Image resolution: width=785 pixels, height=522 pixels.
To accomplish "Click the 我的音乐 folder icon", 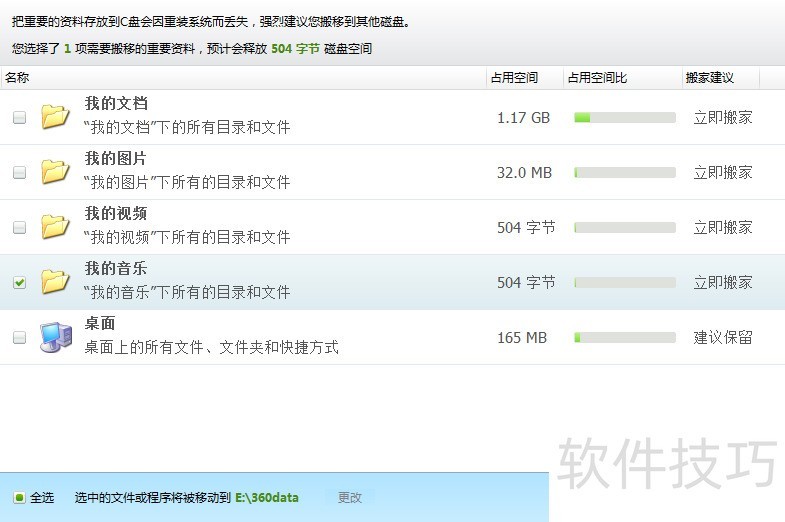I will [x=55, y=281].
